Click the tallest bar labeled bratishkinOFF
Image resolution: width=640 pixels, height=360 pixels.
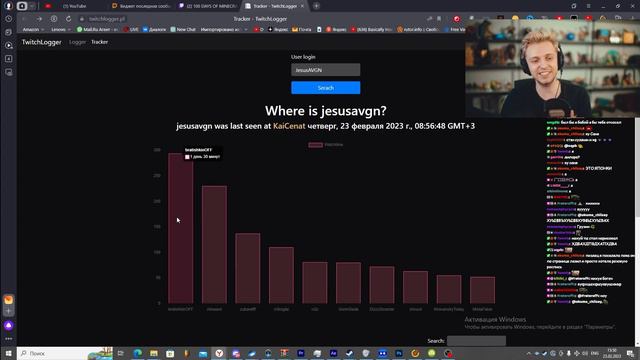(180, 229)
